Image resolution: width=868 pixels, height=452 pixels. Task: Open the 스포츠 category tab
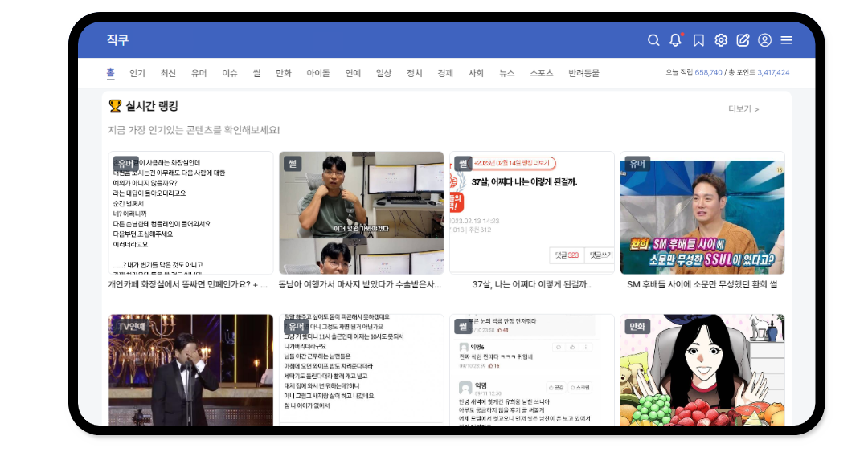[x=541, y=73]
